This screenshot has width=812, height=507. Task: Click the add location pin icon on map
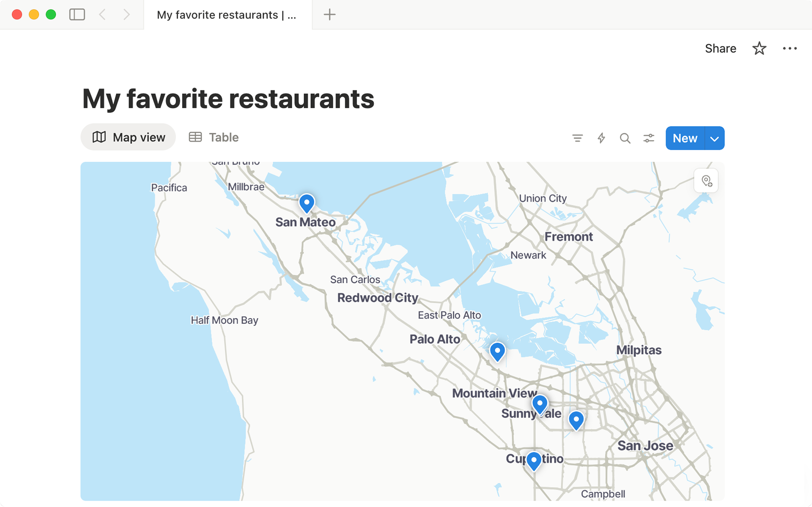[705, 180]
